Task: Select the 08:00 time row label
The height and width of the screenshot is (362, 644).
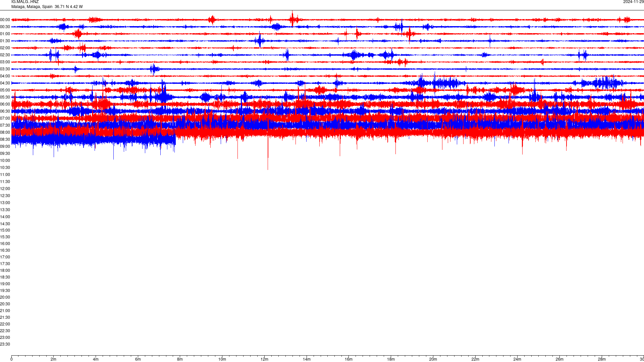Action: [5, 132]
